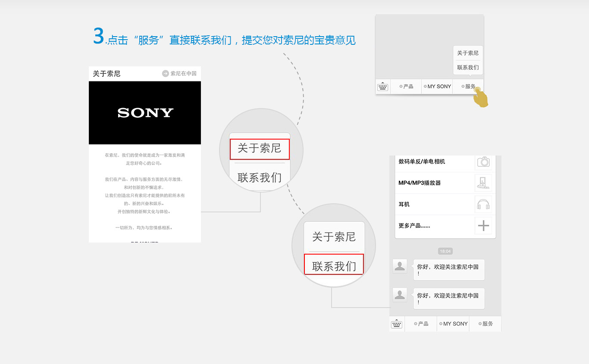The height and width of the screenshot is (364, 589).
Task: Tap keyboard icon in bottom chat panel
Action: [397, 324]
